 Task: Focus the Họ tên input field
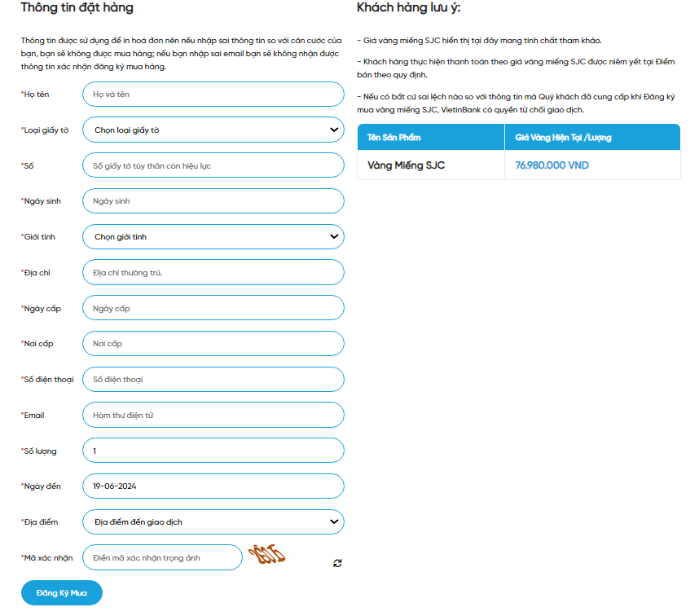(213, 95)
